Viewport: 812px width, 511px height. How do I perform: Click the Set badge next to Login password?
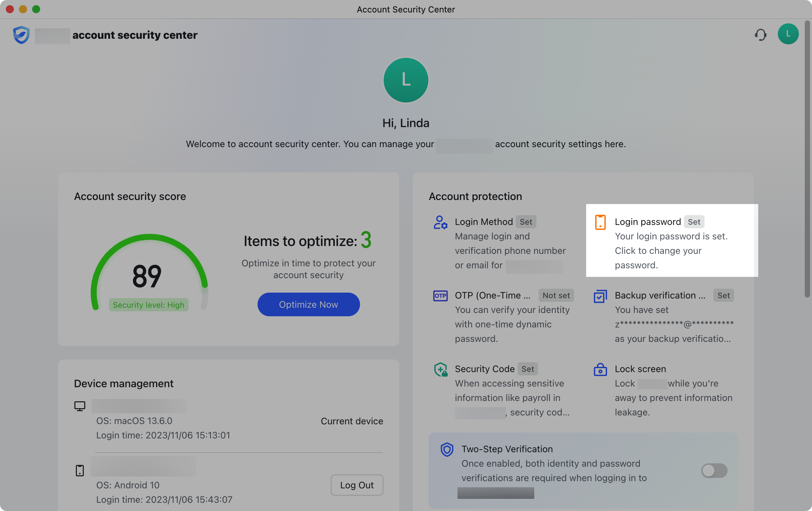click(x=694, y=222)
